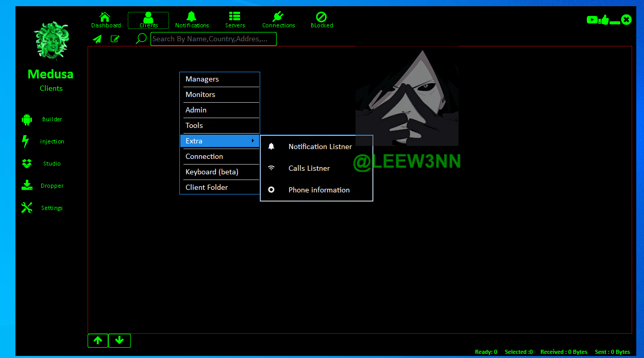Click the YouTube icon at top right
This screenshot has height=358, width=644.
pos(592,20)
